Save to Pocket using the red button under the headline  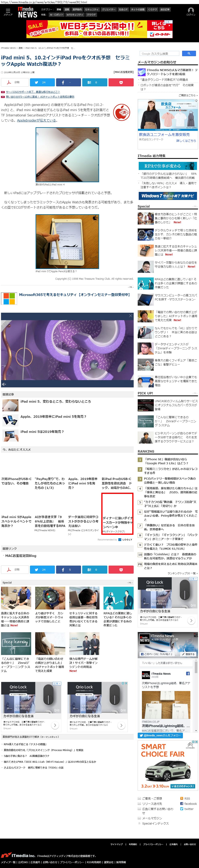point(121,82)
